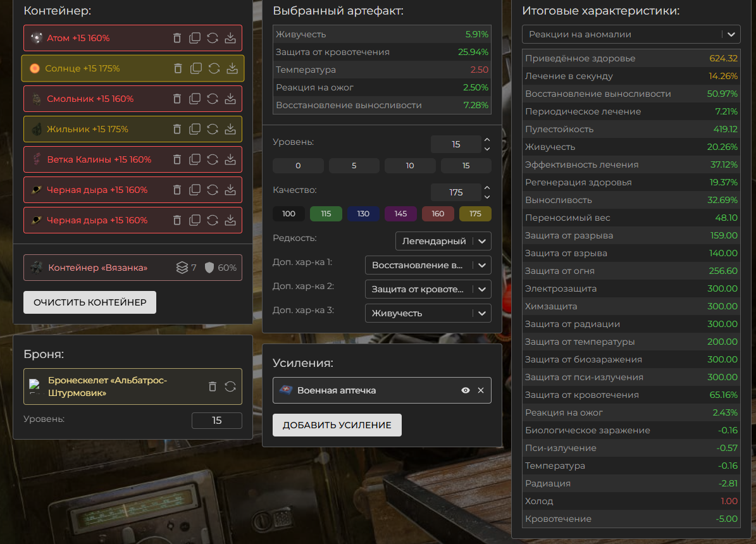The width and height of the screenshot is (756, 544).
Task: Duplicate the Солнце artifact using copy icon
Action: click(x=196, y=68)
